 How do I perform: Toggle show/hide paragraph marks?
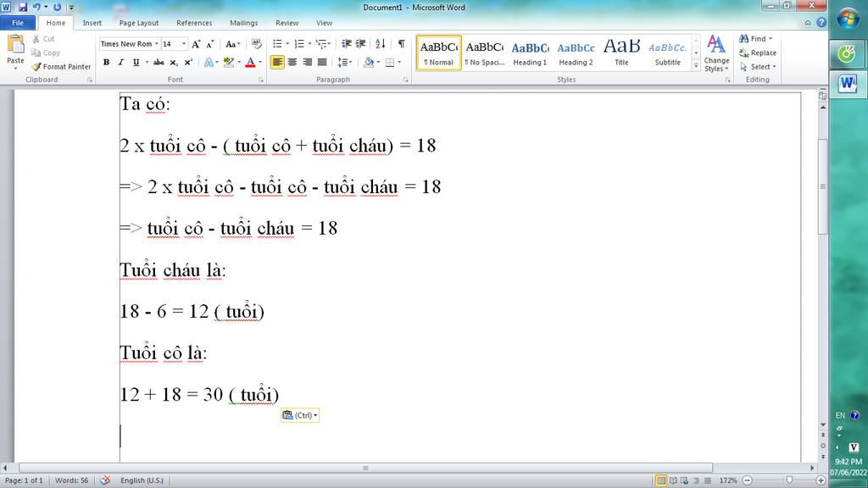click(401, 44)
